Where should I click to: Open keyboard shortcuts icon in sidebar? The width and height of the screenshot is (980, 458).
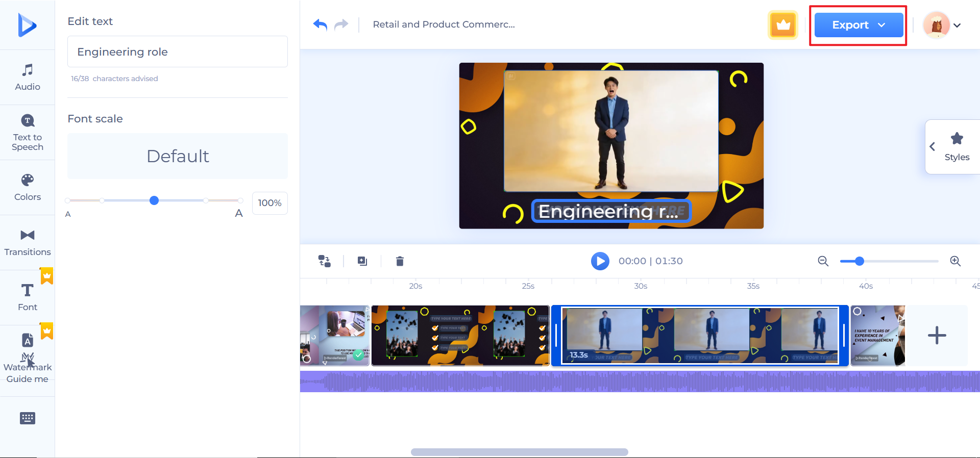coord(28,418)
